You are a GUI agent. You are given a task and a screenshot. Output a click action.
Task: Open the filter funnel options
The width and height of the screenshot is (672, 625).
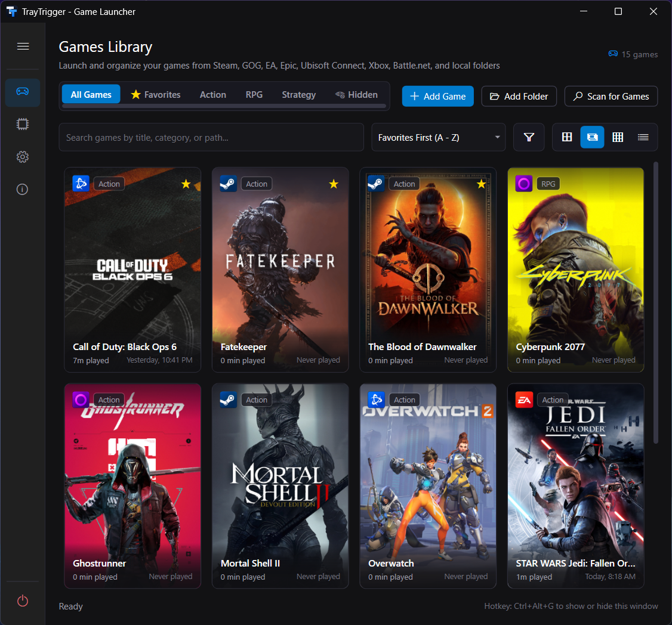pos(529,137)
